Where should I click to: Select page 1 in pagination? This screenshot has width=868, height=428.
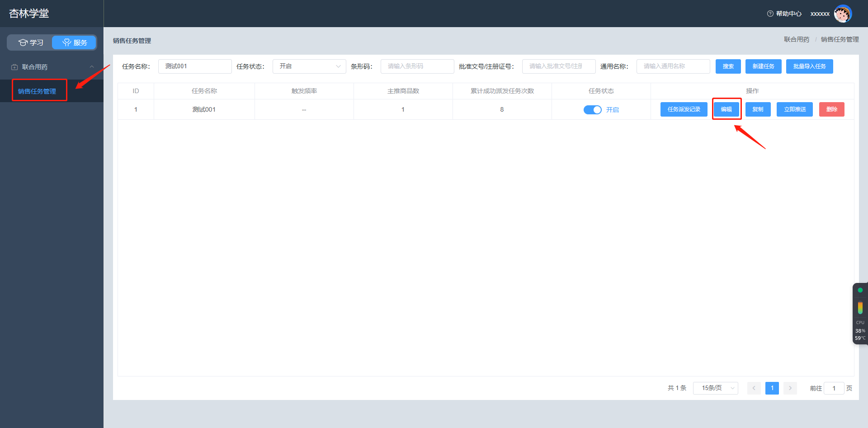(x=772, y=388)
